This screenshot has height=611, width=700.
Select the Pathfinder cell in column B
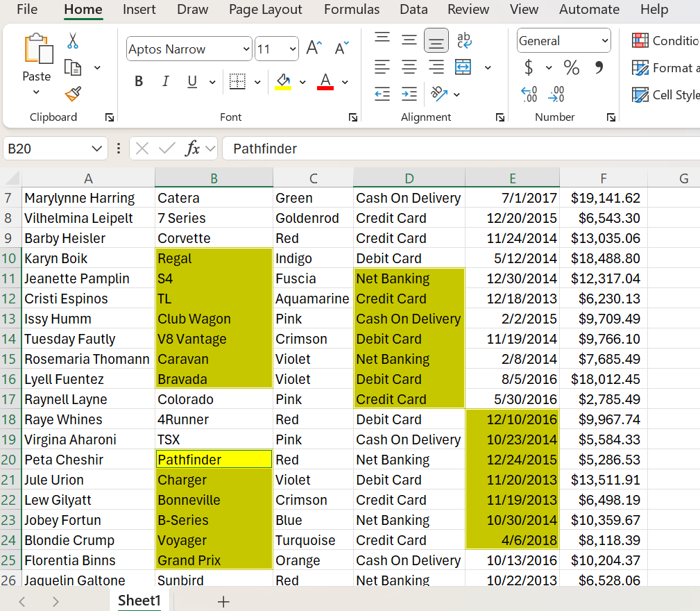coord(214,460)
